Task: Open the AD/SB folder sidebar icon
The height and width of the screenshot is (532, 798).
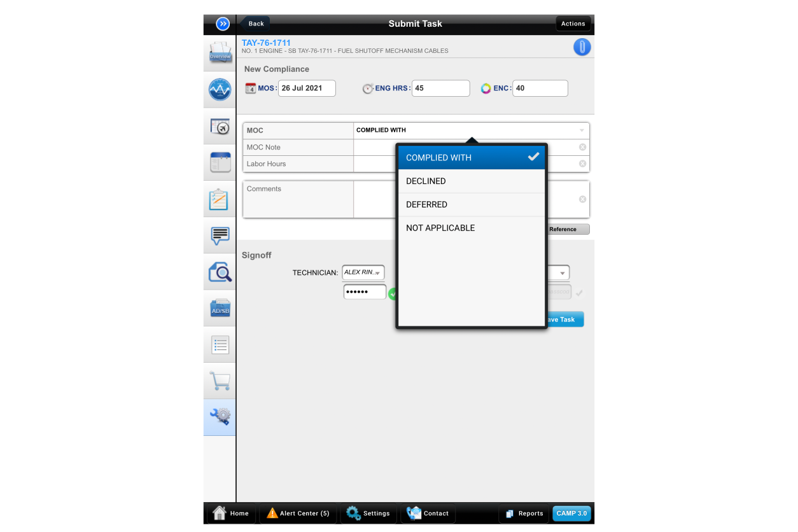Action: [220, 308]
